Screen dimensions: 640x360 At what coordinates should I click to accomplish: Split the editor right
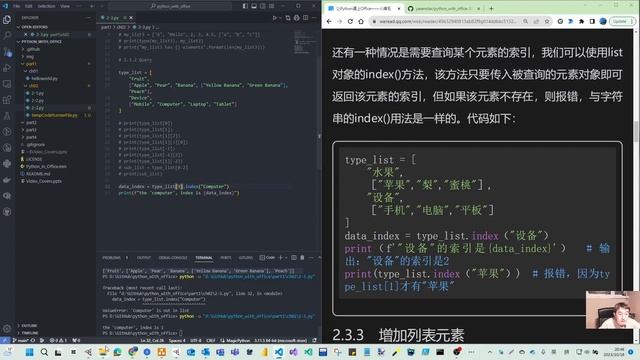(306, 18)
